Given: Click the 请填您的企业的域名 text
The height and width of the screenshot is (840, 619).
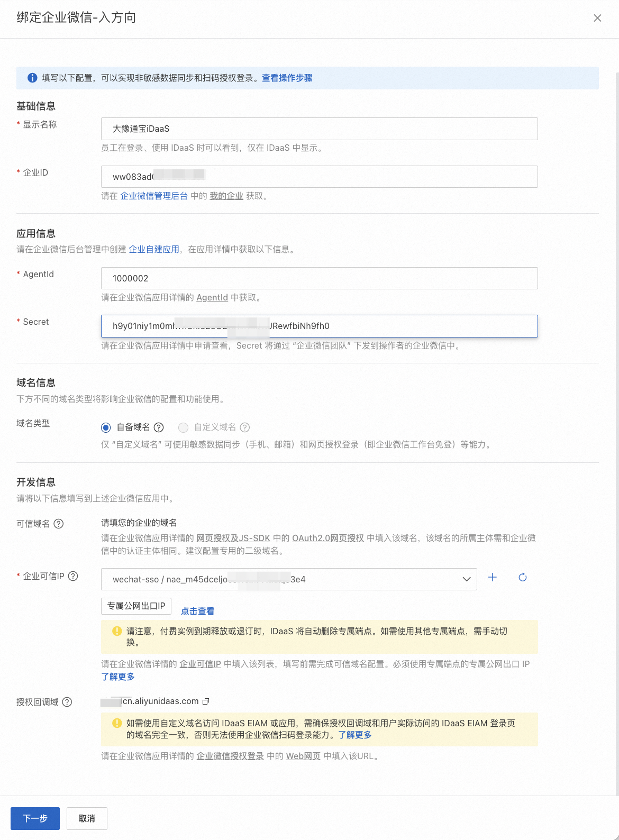Looking at the screenshot, I should click(x=139, y=523).
